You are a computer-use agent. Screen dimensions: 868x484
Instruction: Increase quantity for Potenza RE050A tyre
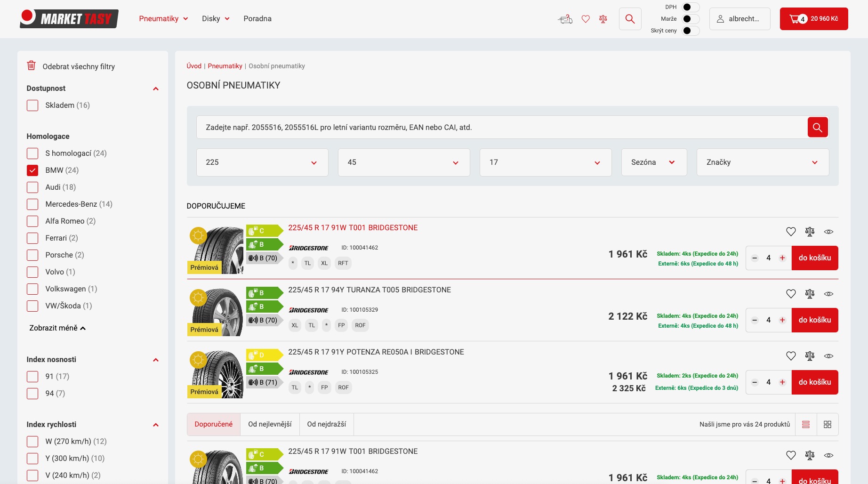tap(782, 382)
